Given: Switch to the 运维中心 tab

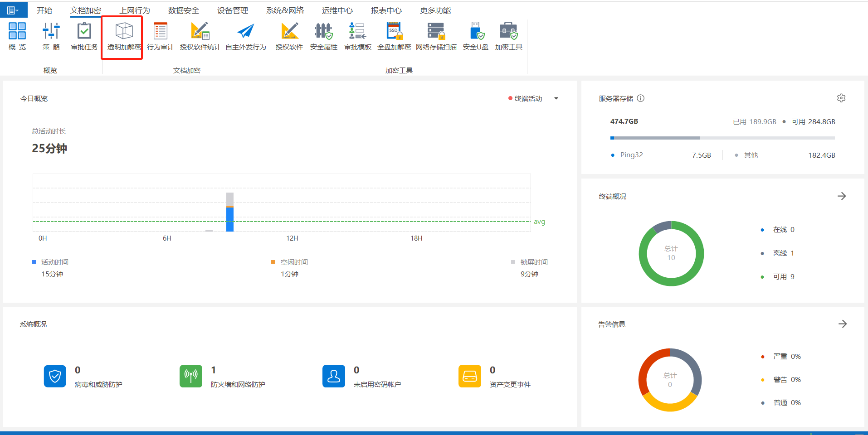Looking at the screenshot, I should click(337, 10).
